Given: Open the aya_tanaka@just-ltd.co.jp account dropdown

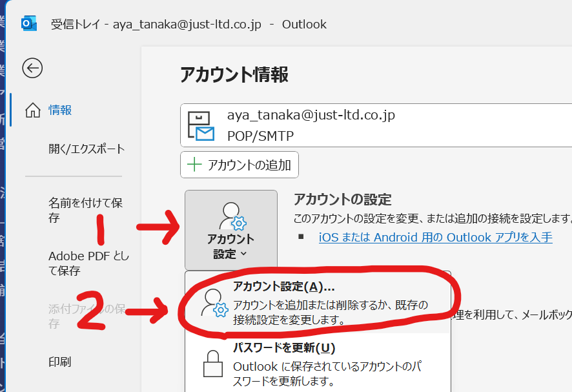Looking at the screenshot, I should (x=376, y=125).
